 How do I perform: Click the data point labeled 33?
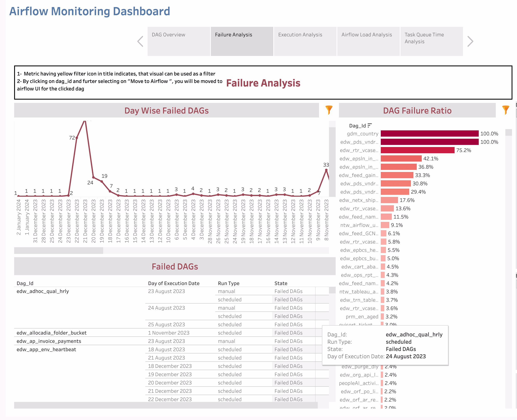pos(326,170)
